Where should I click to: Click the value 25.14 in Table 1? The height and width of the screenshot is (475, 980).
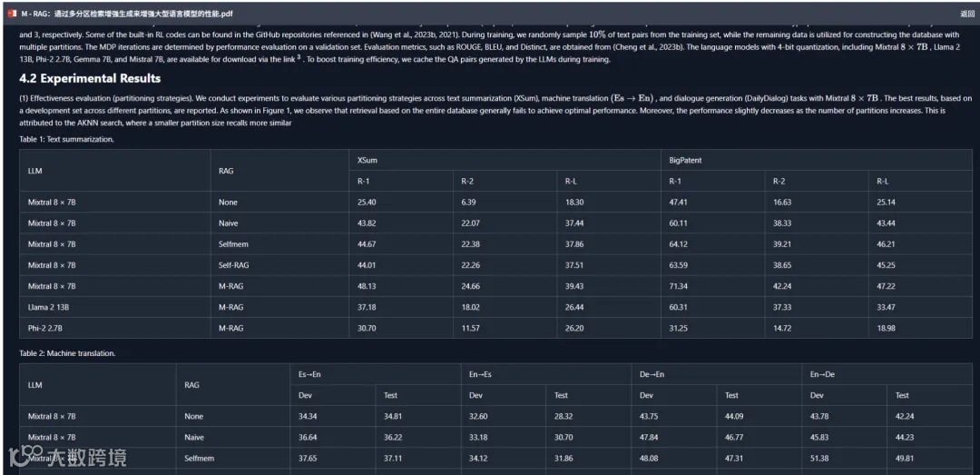pyautogui.click(x=886, y=203)
